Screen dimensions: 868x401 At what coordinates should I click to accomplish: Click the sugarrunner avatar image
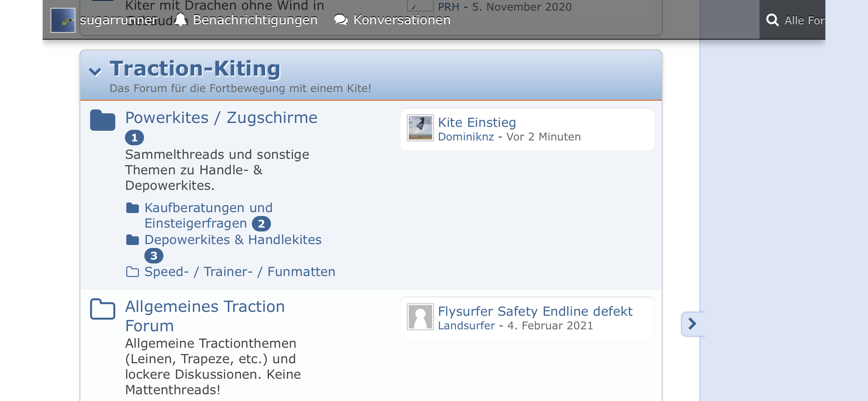63,20
